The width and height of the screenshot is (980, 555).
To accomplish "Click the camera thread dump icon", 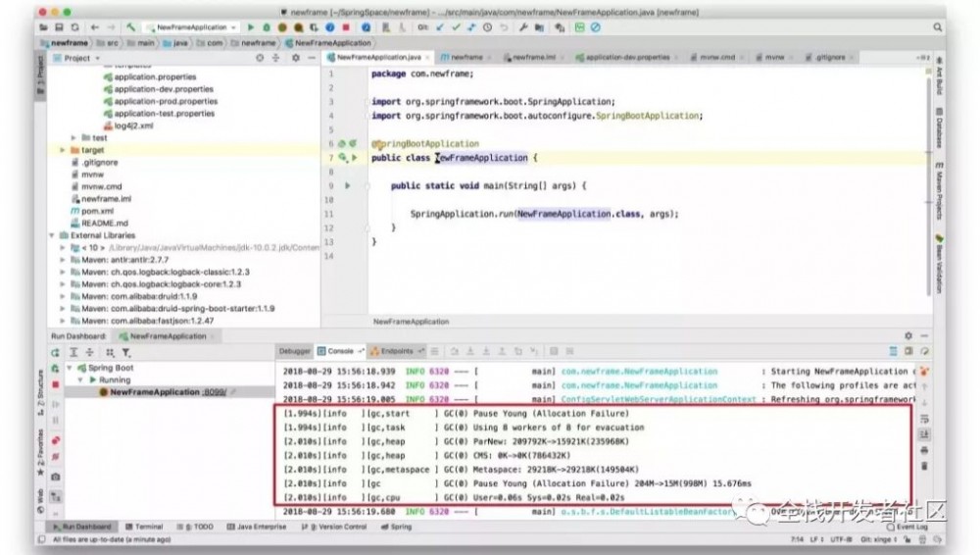I will [x=55, y=477].
